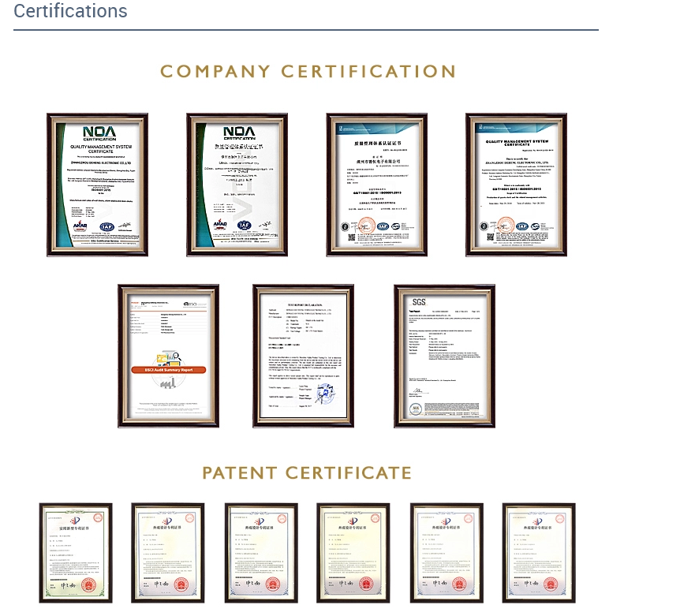
Task: Open the BSCI Audit Summary Report certificate
Action: click(168, 356)
